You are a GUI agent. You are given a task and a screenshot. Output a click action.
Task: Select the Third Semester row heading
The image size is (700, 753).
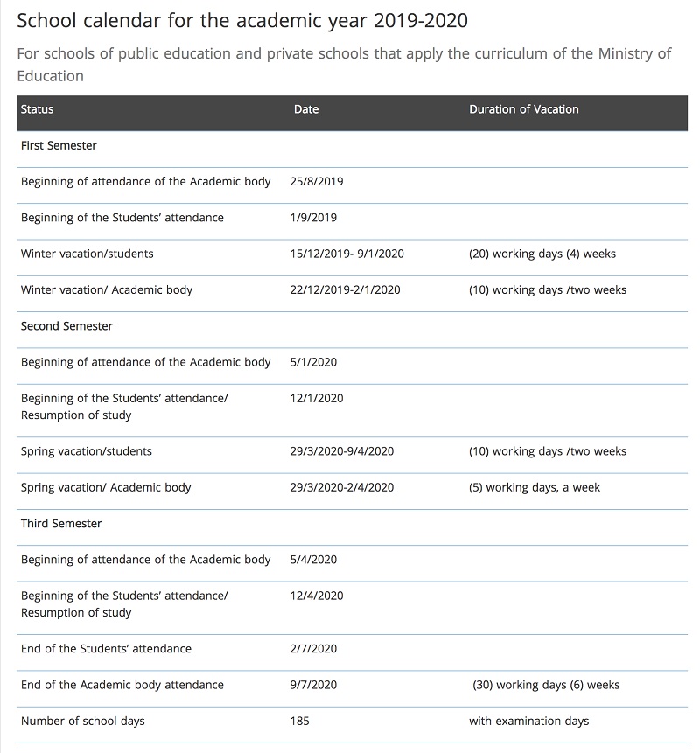point(61,524)
